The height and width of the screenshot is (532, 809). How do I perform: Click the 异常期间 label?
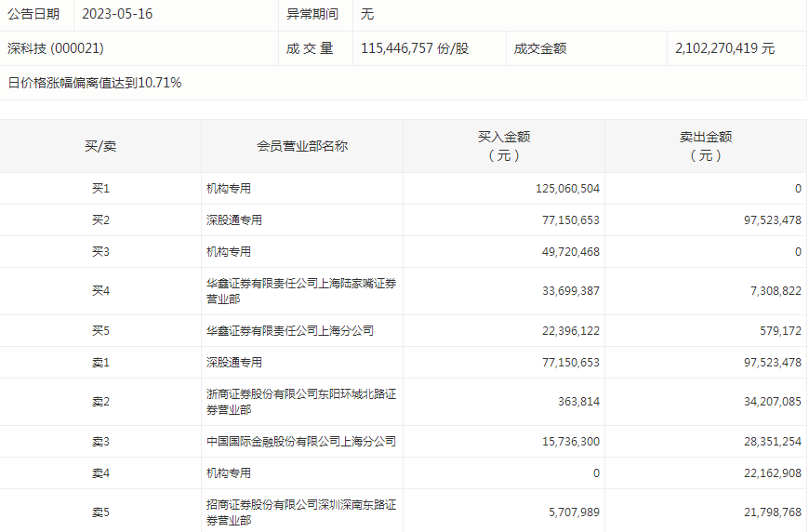[312, 14]
